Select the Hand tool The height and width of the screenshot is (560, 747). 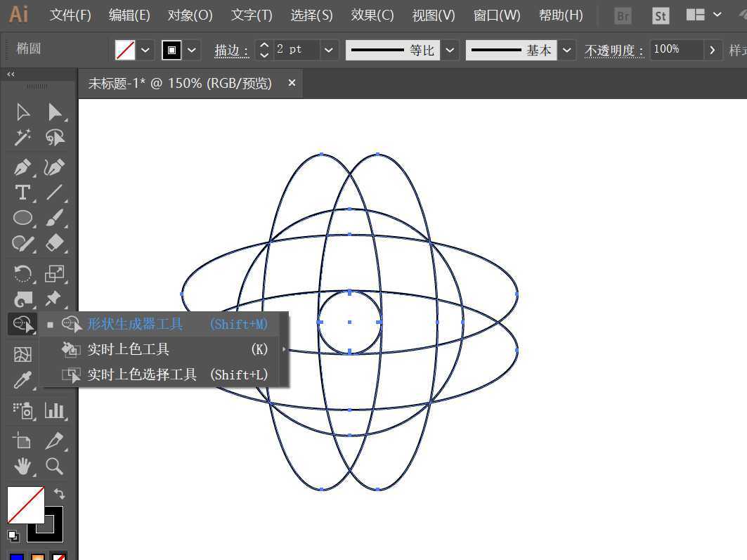[x=22, y=466]
